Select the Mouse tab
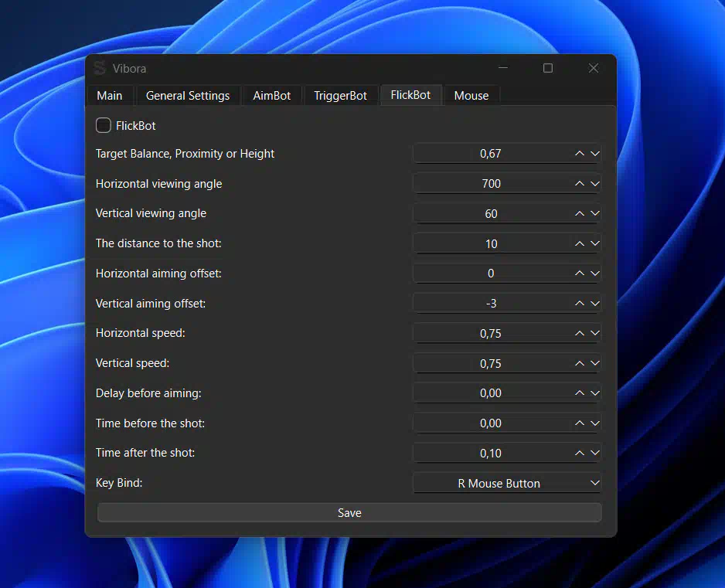The height and width of the screenshot is (588, 725). (x=471, y=96)
